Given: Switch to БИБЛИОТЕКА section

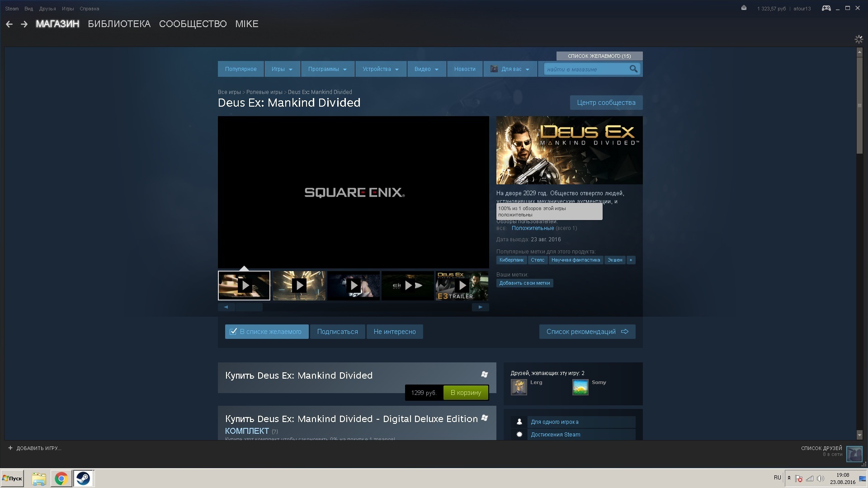Looking at the screenshot, I should pyautogui.click(x=119, y=24).
